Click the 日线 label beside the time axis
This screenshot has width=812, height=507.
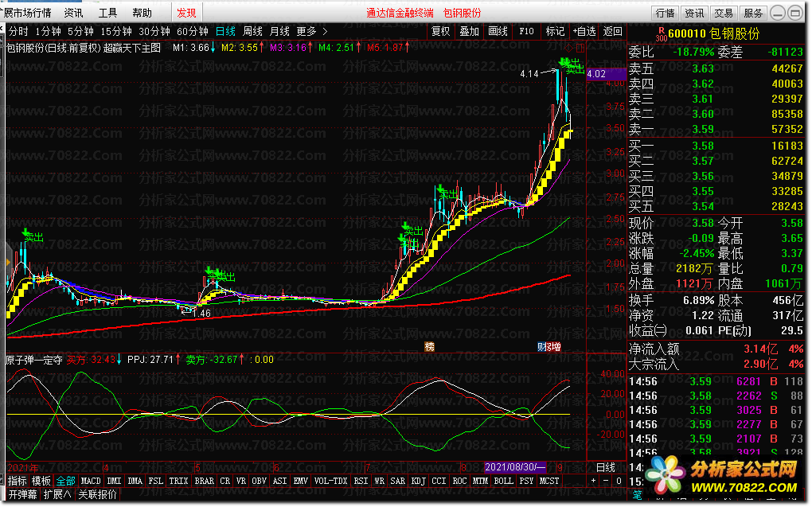[x=605, y=467]
